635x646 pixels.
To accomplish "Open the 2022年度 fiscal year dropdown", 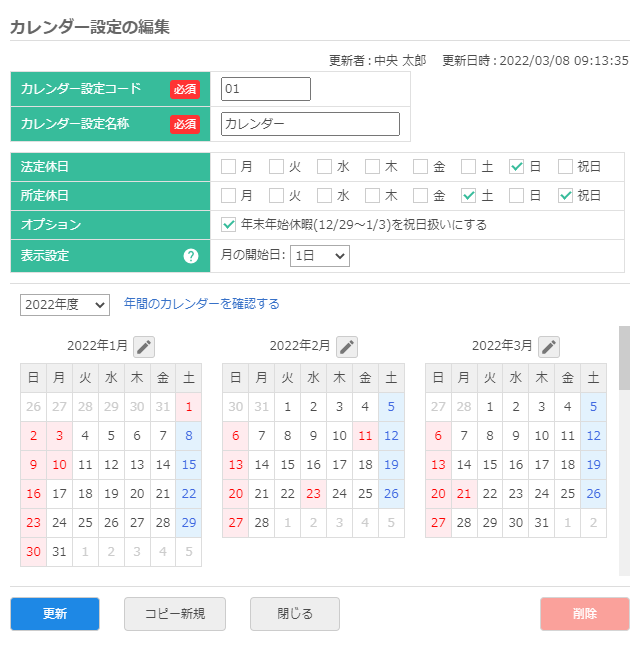I will point(65,305).
